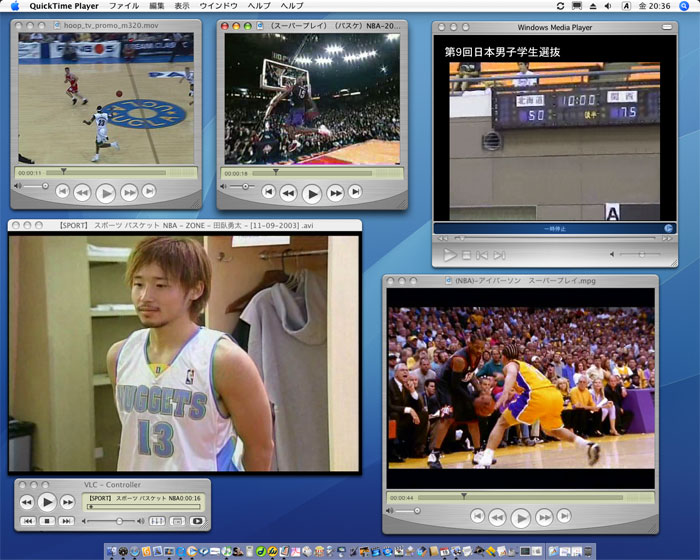Click Play in VLC Controller
Image resolution: width=700 pixels, height=560 pixels.
pyautogui.click(x=46, y=502)
